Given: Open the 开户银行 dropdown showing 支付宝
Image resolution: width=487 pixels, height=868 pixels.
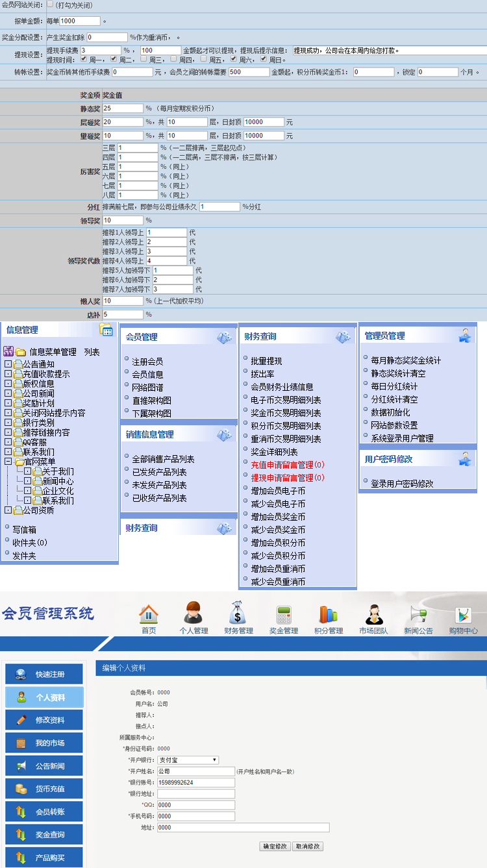Looking at the screenshot, I should click(188, 760).
